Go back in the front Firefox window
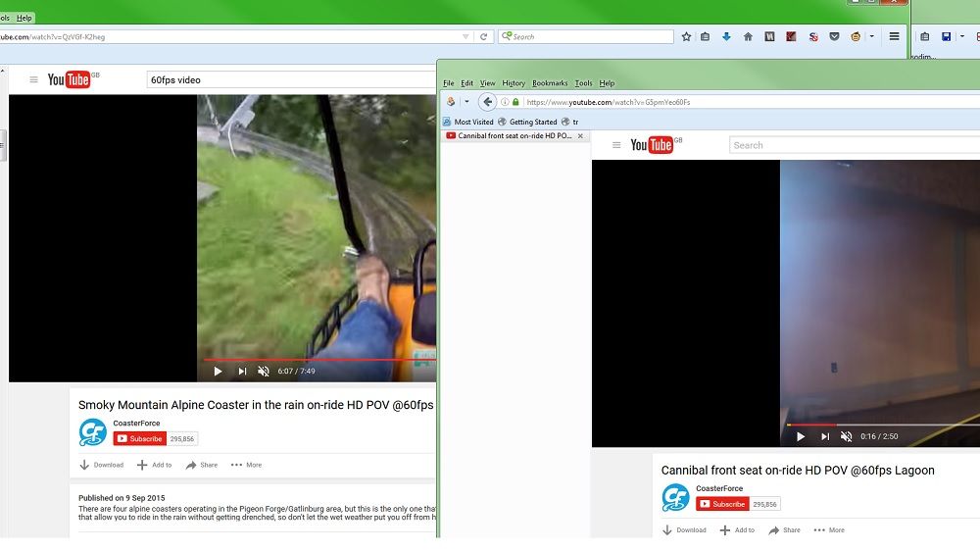Screen dimensions: 980x551 pos(487,102)
